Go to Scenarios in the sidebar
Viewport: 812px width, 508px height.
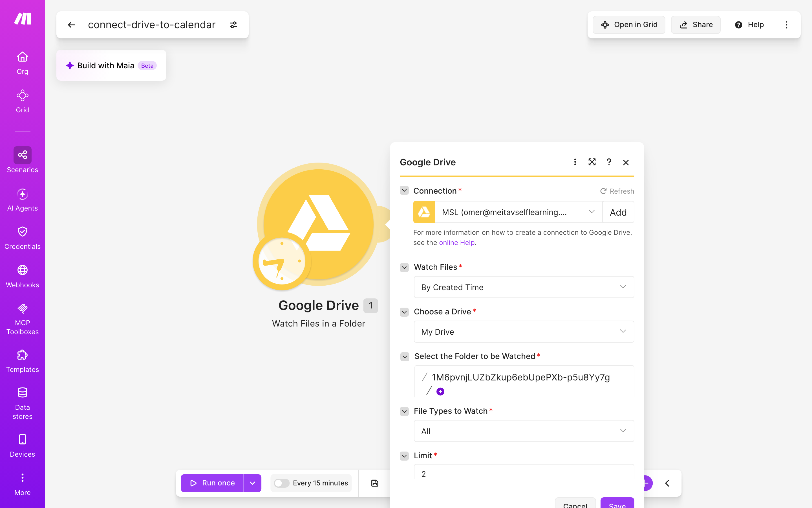coord(23,160)
